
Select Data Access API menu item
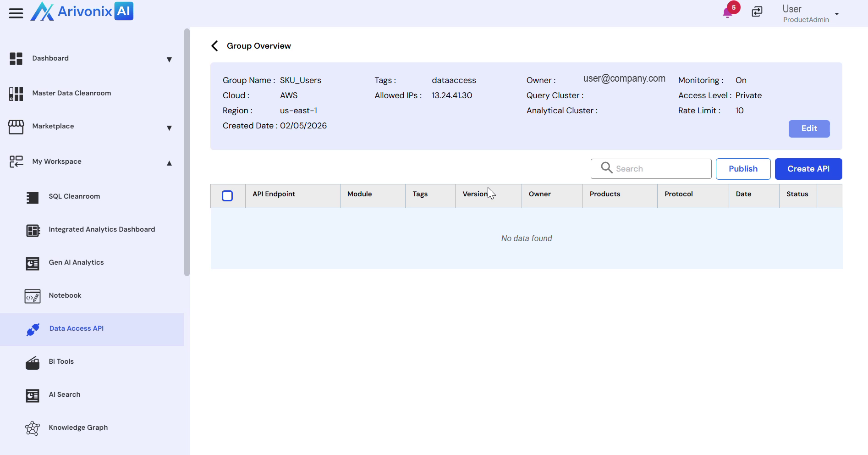(x=77, y=328)
